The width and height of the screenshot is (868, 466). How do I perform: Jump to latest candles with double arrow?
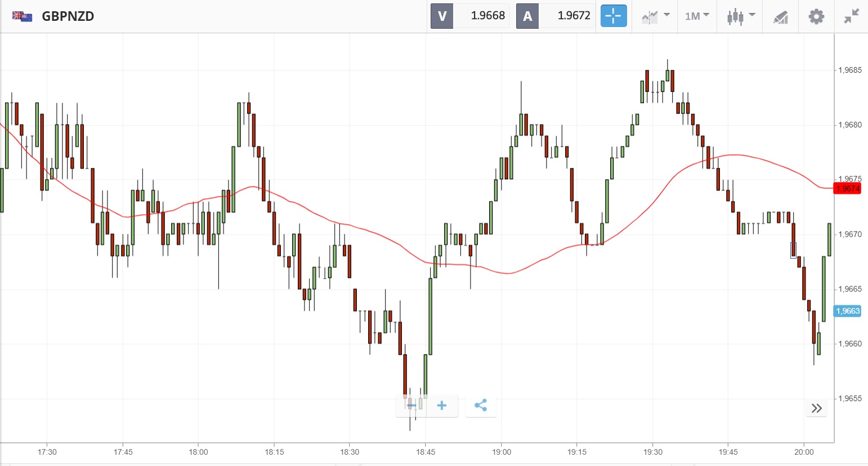coord(816,408)
